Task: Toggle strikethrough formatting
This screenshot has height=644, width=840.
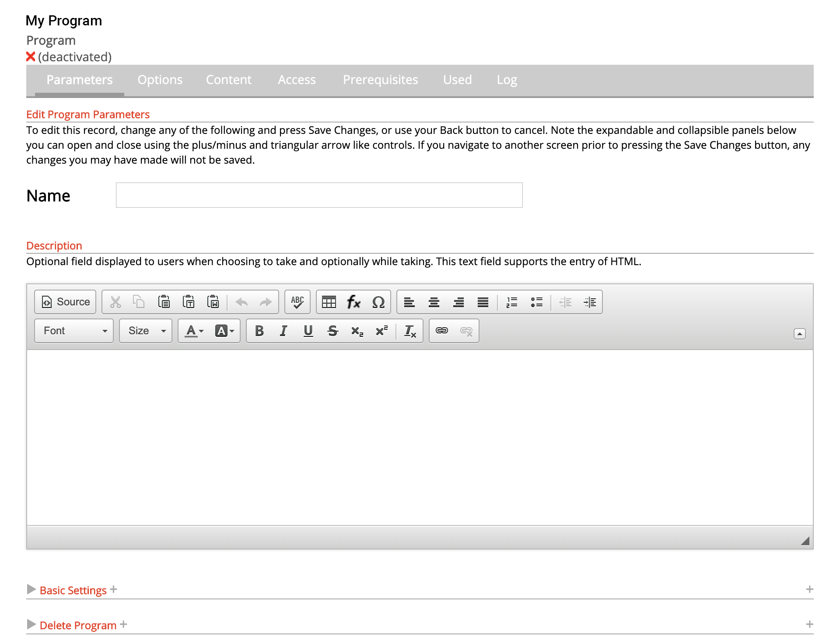Action: pyautogui.click(x=332, y=331)
